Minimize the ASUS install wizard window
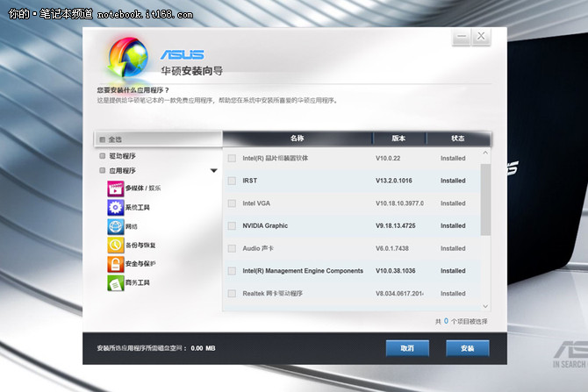Screen dimensions: 588x392 (x=462, y=37)
